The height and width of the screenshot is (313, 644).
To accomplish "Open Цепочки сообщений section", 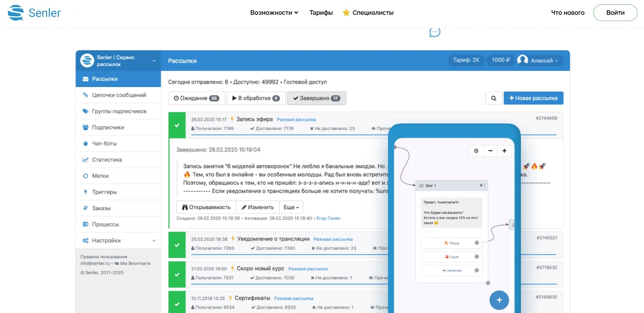I will 118,95.
